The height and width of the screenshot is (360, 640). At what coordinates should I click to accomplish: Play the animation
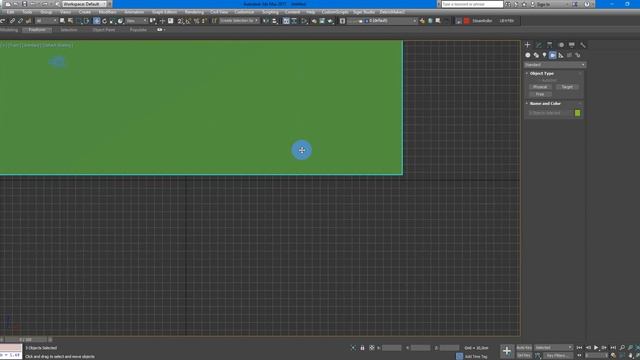tap(596, 348)
